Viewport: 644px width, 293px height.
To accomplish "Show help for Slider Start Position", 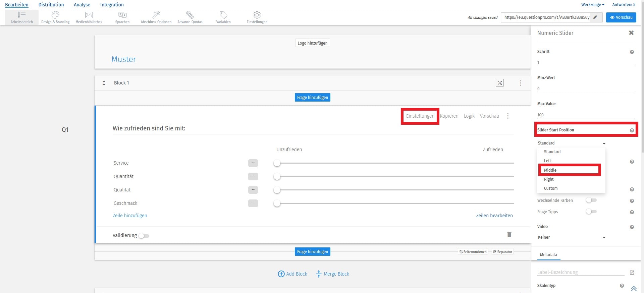I will click(632, 130).
